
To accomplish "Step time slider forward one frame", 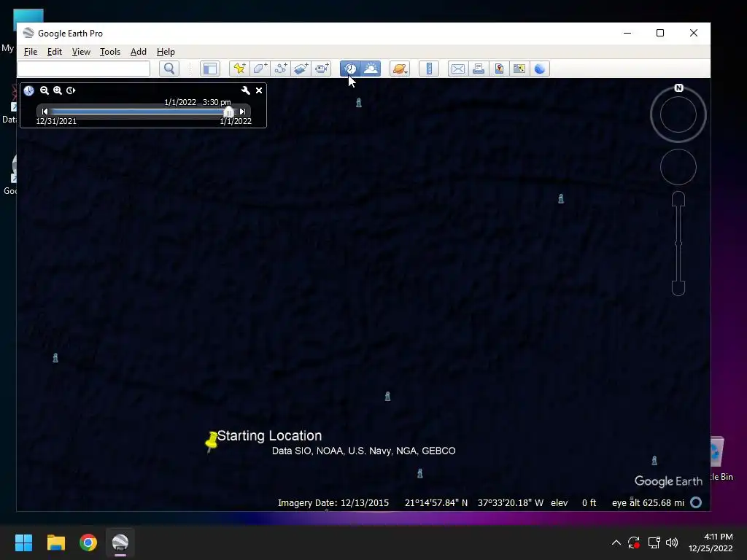I will coord(242,112).
